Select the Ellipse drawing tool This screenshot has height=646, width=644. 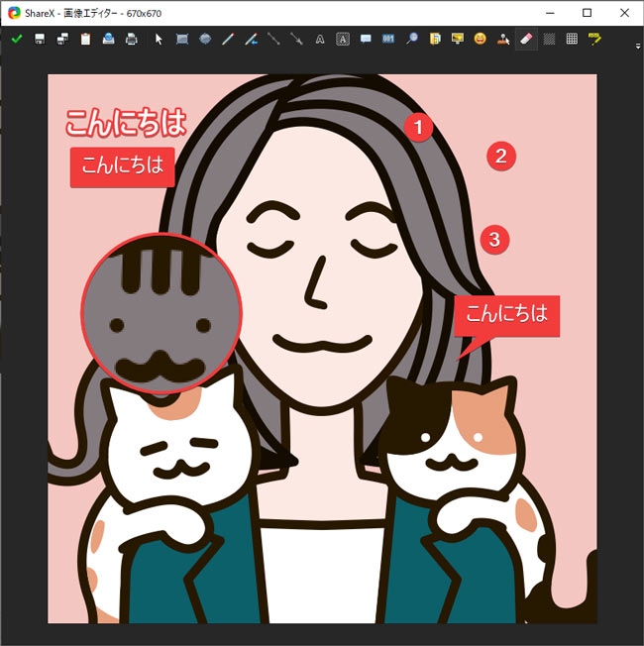(205, 40)
